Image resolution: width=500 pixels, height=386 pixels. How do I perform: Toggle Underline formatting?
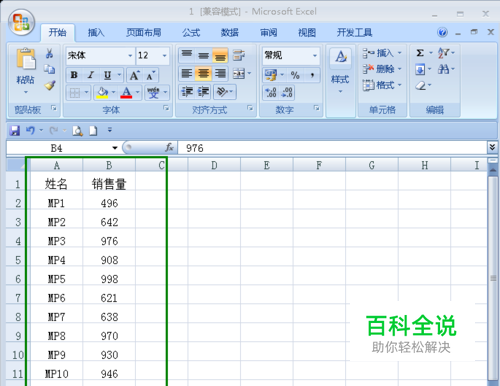[107, 75]
